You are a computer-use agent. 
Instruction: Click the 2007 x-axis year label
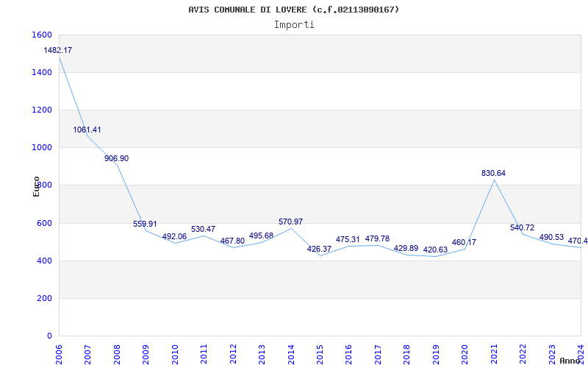pos(87,353)
